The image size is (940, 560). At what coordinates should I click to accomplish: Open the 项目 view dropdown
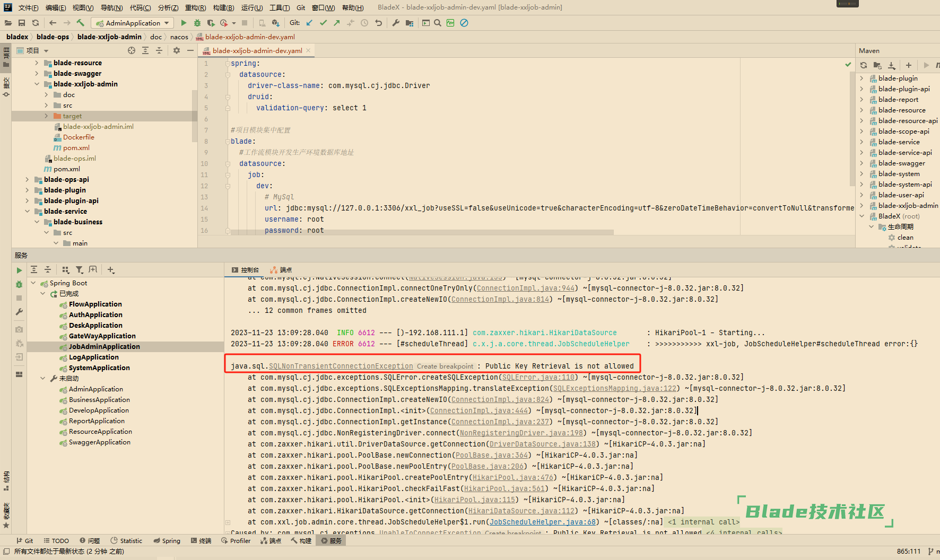click(37, 50)
